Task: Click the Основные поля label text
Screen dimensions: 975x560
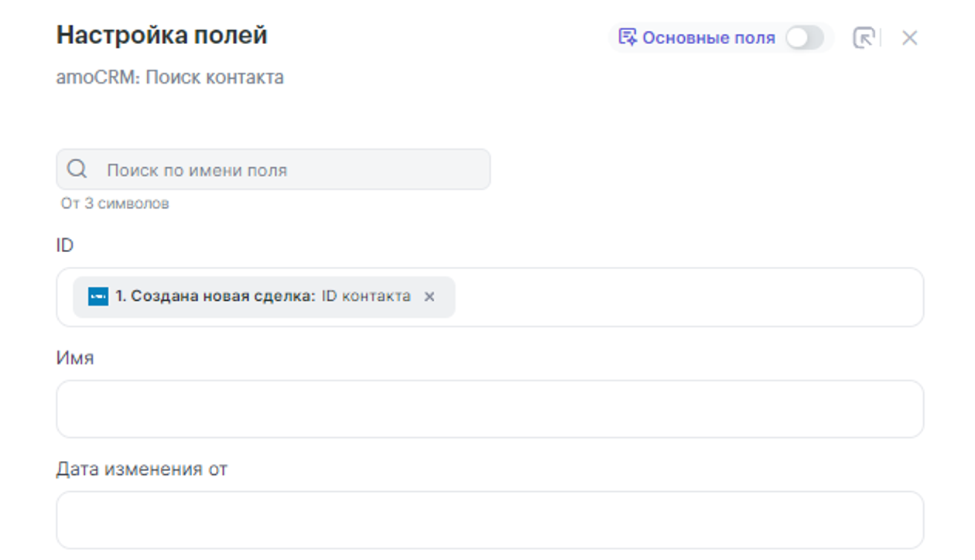Action: point(708,38)
